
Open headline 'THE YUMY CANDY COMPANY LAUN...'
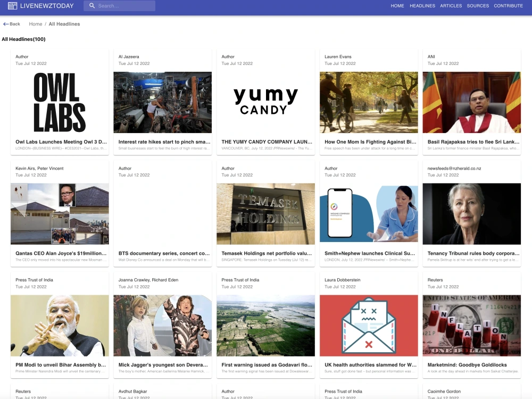pyautogui.click(x=267, y=142)
